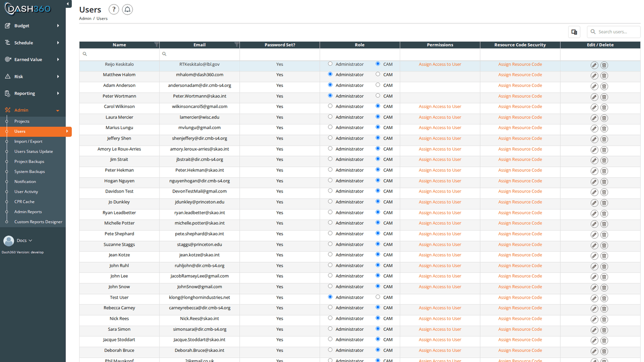Viewport: 644px width, 362px height.
Task: Collapse the sidebar with the arrow icon
Action: [x=68, y=4]
